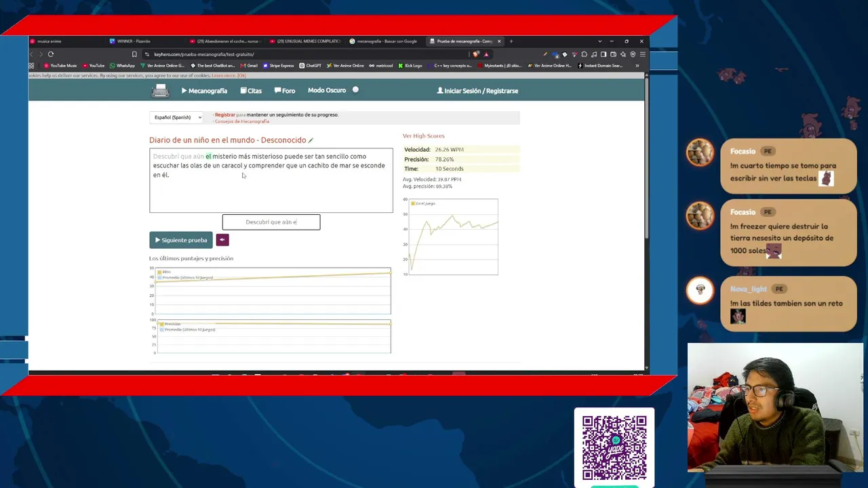Click the Yape QR code image
The image size is (868, 488).
coord(614,447)
